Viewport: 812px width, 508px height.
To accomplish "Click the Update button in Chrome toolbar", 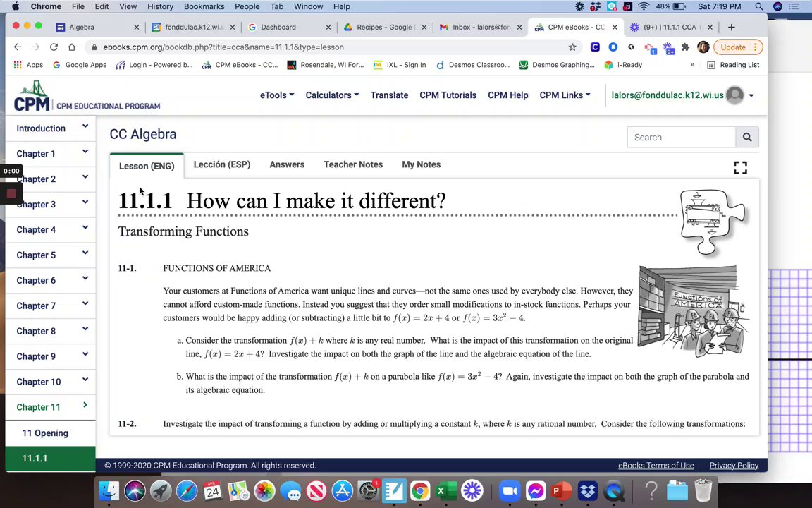I will (738, 47).
